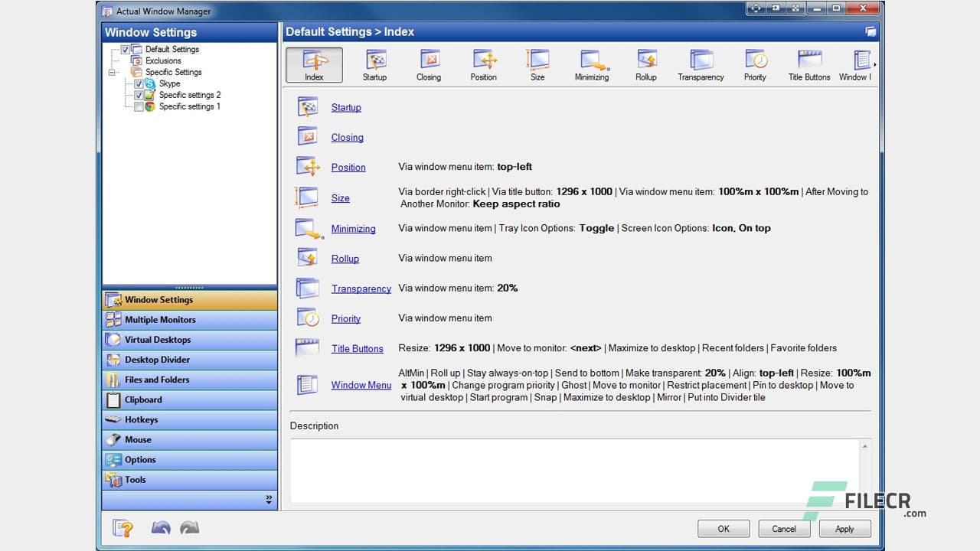Open the Size settings link
Image resolution: width=980 pixels, height=551 pixels.
(x=341, y=197)
